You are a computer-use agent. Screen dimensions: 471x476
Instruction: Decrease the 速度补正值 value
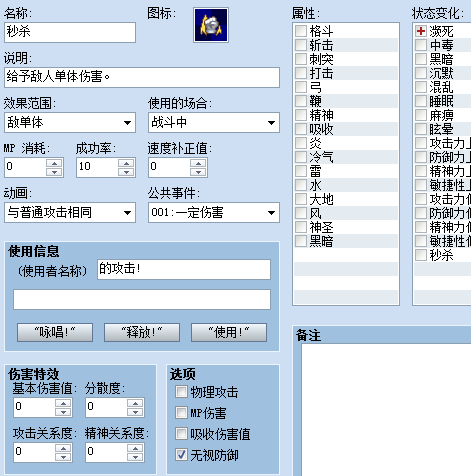(x=198, y=172)
